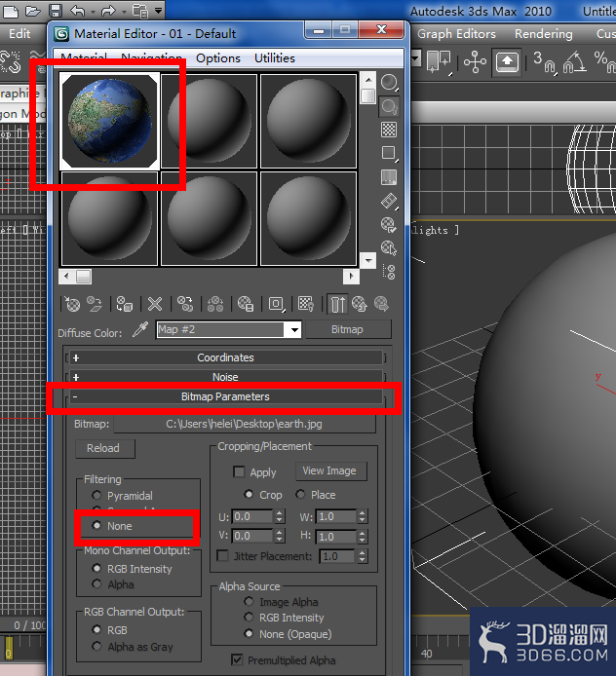Click the Sample Type sphere icon
The image size is (616, 676).
[389, 83]
